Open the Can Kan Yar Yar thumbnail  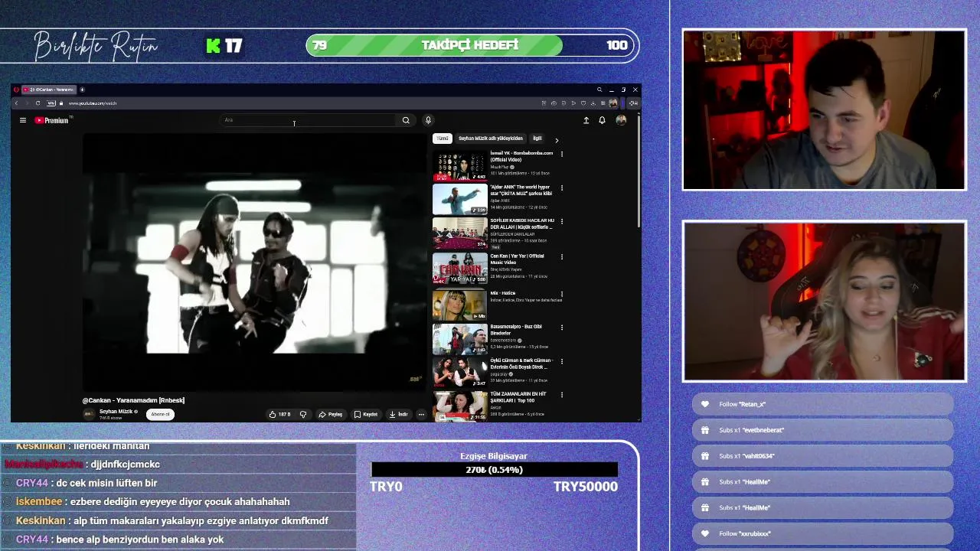click(x=459, y=268)
